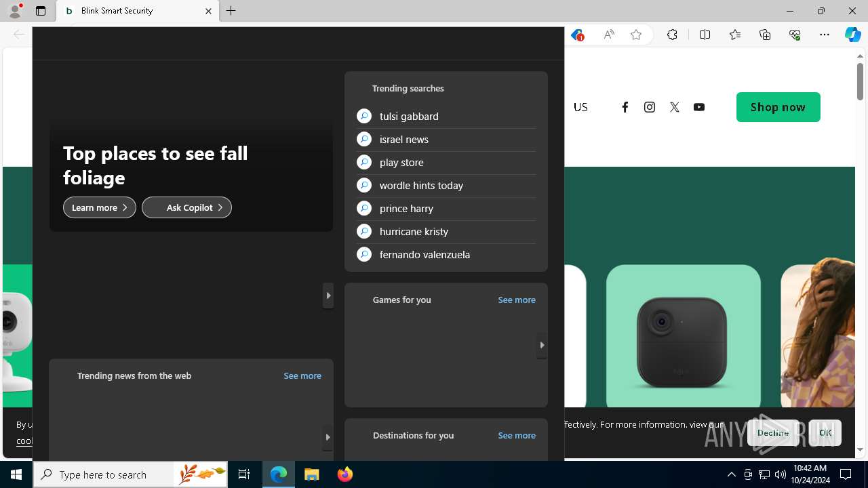Viewport: 868px width, 488px height.
Task: Open the Windows Start menu
Action: click(16, 474)
